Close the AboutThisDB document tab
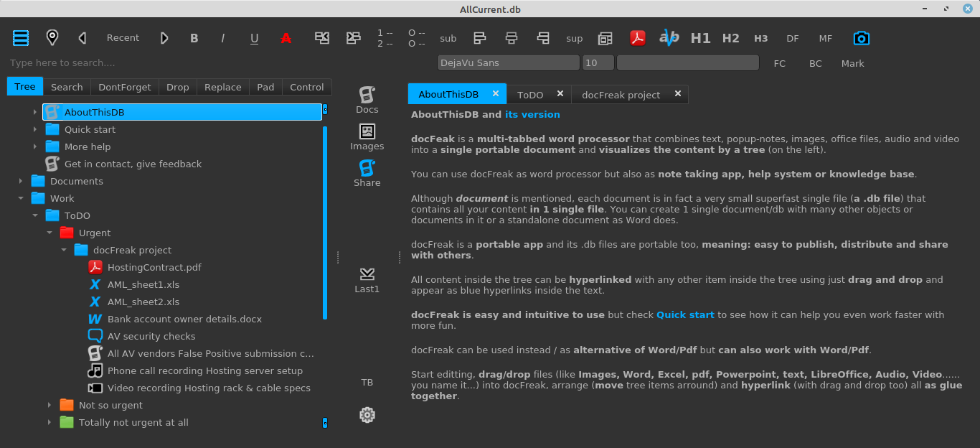The image size is (980, 448). tap(495, 94)
